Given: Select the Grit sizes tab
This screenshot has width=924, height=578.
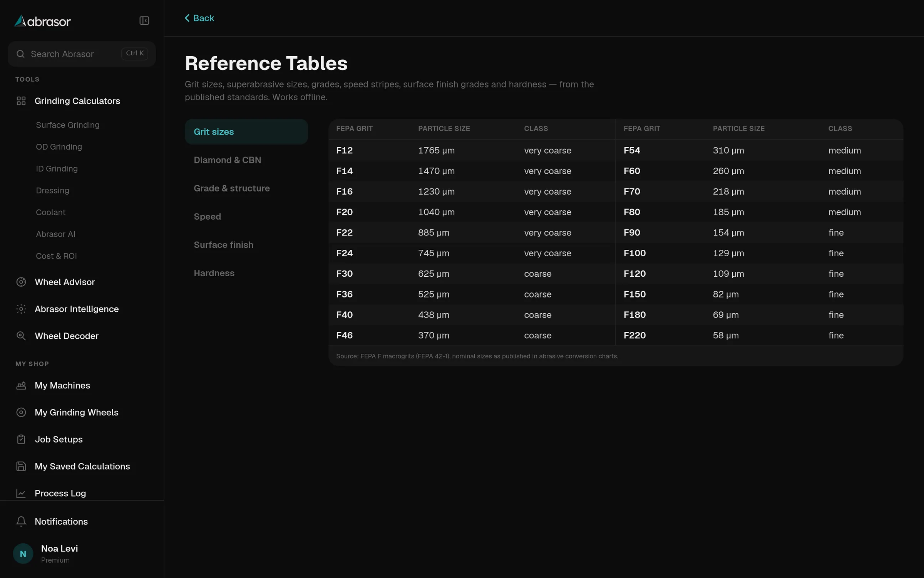Looking at the screenshot, I should (246, 132).
